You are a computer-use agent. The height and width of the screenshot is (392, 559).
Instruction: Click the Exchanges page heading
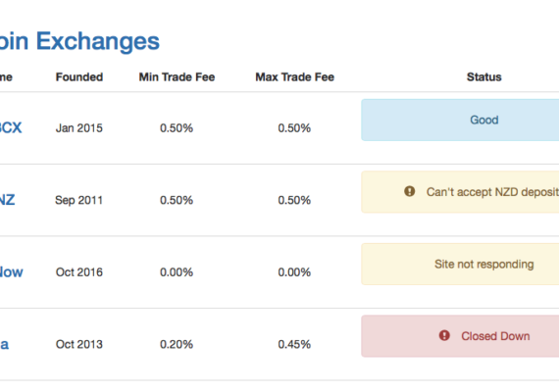(79, 41)
